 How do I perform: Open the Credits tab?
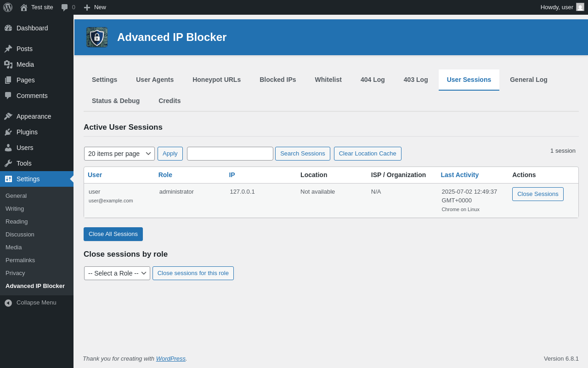pyautogui.click(x=170, y=101)
